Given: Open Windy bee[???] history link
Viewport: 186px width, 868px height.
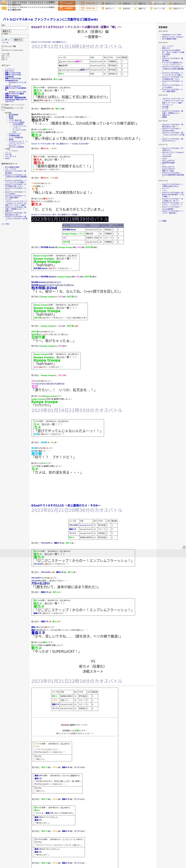Looking at the screenshot, I should [168, 167].
